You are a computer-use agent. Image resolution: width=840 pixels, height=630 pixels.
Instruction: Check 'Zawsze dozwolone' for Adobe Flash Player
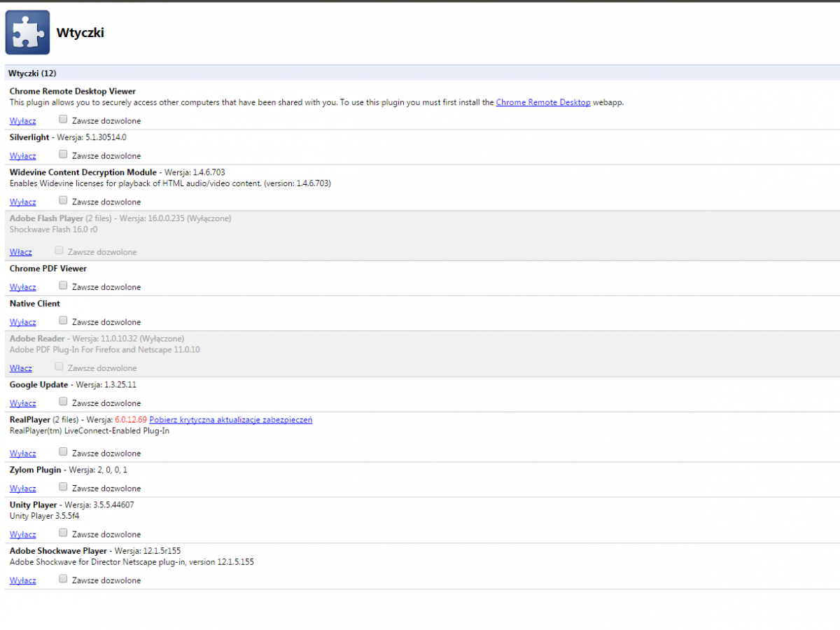[x=59, y=251]
